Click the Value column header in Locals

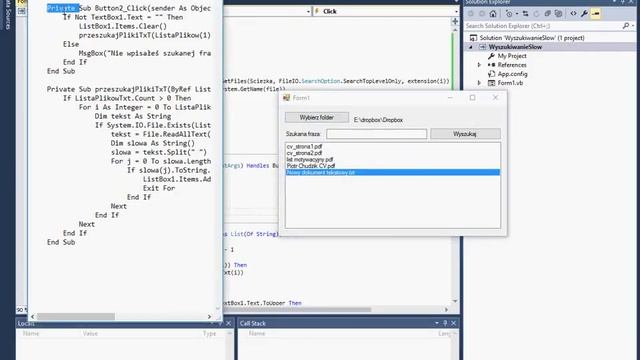click(x=90, y=333)
